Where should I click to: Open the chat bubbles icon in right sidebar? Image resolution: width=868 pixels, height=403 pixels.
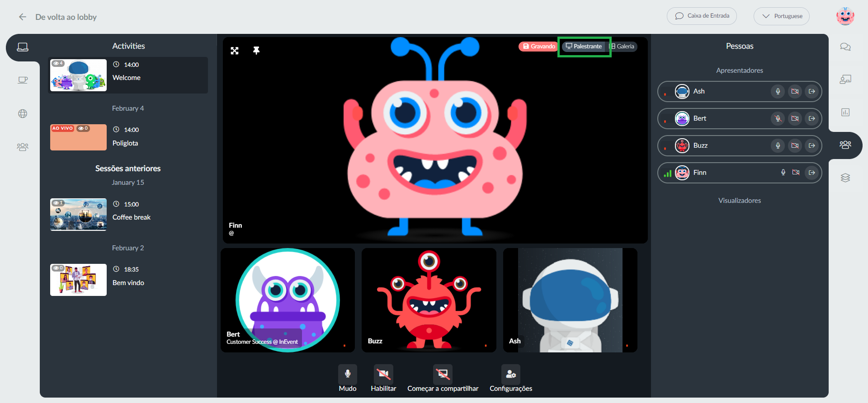(845, 47)
